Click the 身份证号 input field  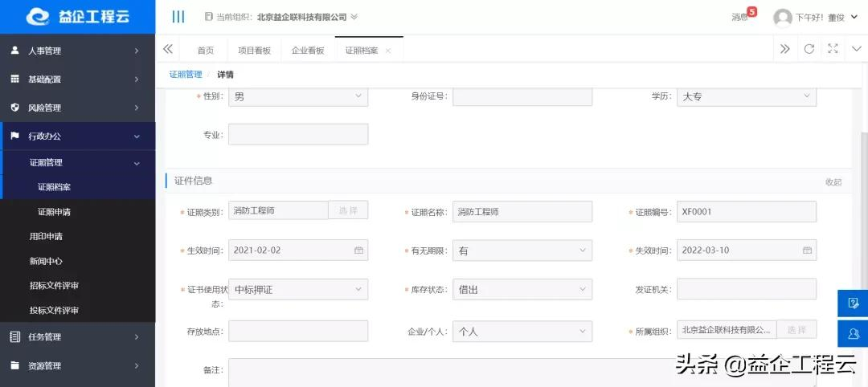click(x=522, y=96)
